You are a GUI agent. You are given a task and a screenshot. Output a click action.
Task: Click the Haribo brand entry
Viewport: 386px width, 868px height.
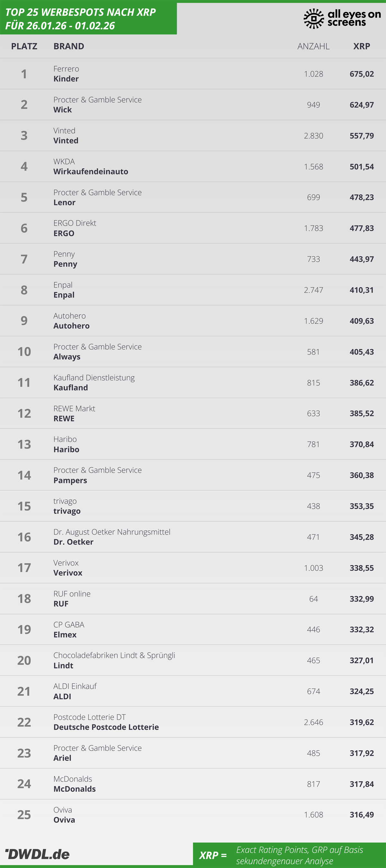pyautogui.click(x=66, y=450)
